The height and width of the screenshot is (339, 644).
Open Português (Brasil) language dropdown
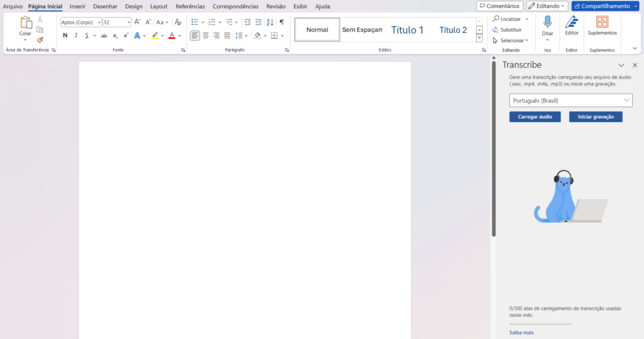(571, 100)
